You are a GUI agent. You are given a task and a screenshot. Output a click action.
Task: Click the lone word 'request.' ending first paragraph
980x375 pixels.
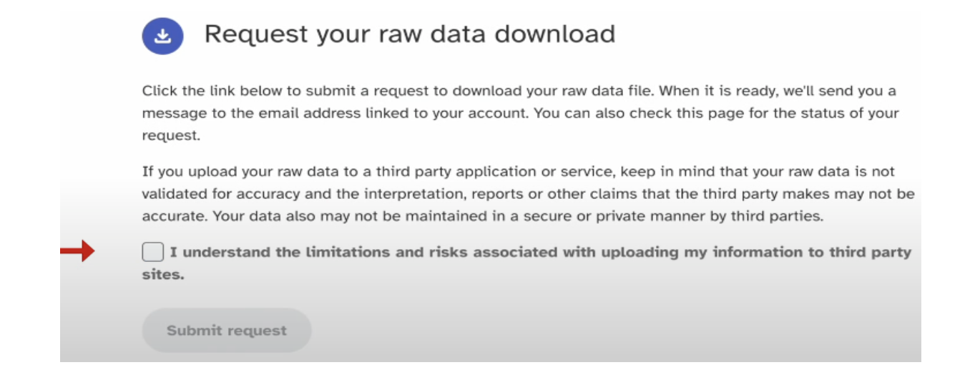pyautogui.click(x=171, y=136)
